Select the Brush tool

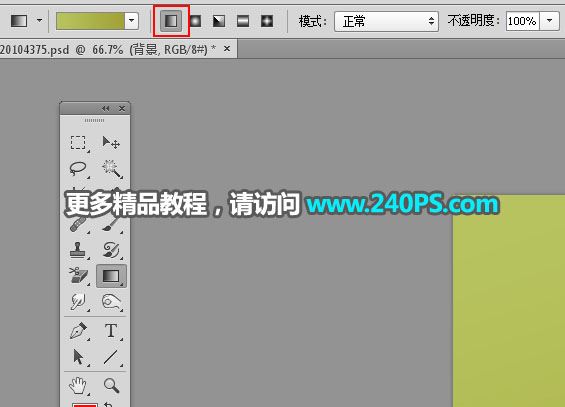coord(111,224)
